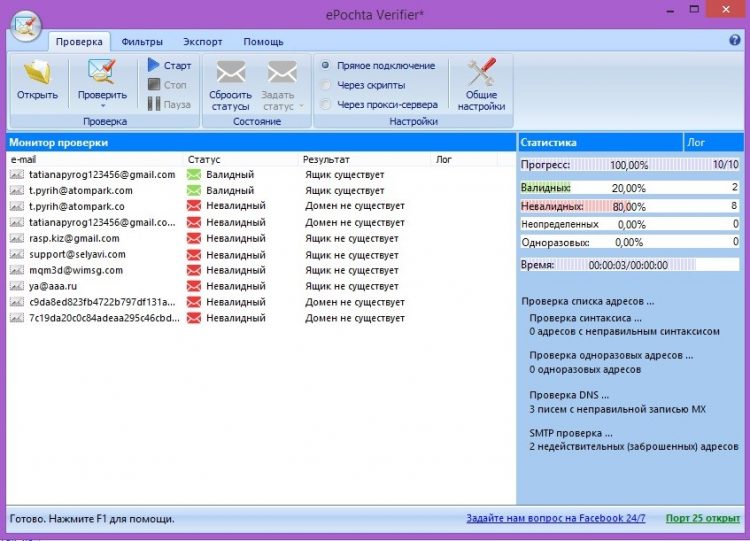Open the Facebook 24/7 question link
750x541 pixels.
(x=556, y=518)
